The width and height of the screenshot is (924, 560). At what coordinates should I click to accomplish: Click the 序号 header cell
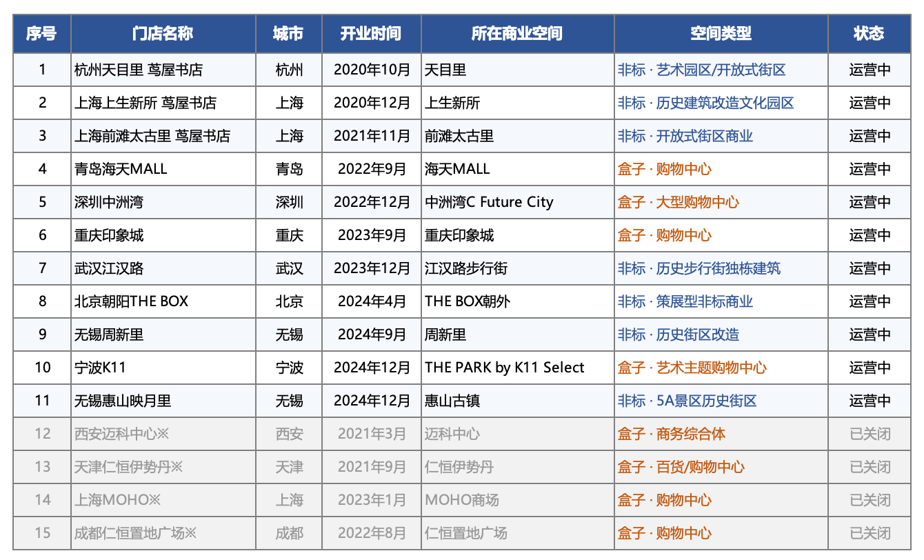point(42,34)
